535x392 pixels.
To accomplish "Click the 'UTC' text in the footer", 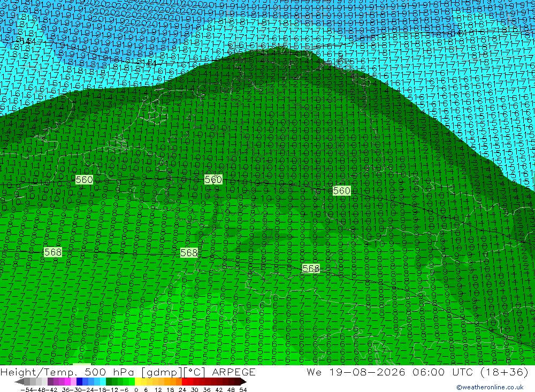I will [x=463, y=372].
